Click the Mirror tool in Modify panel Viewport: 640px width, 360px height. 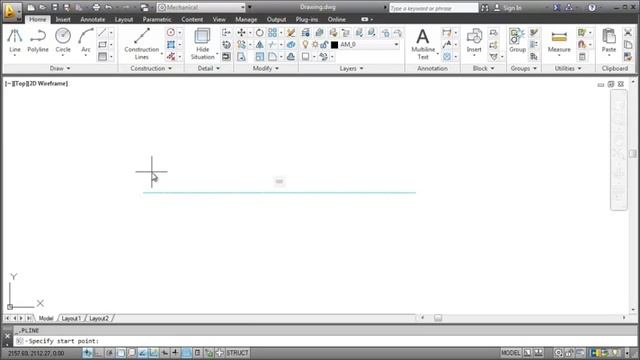click(x=260, y=44)
